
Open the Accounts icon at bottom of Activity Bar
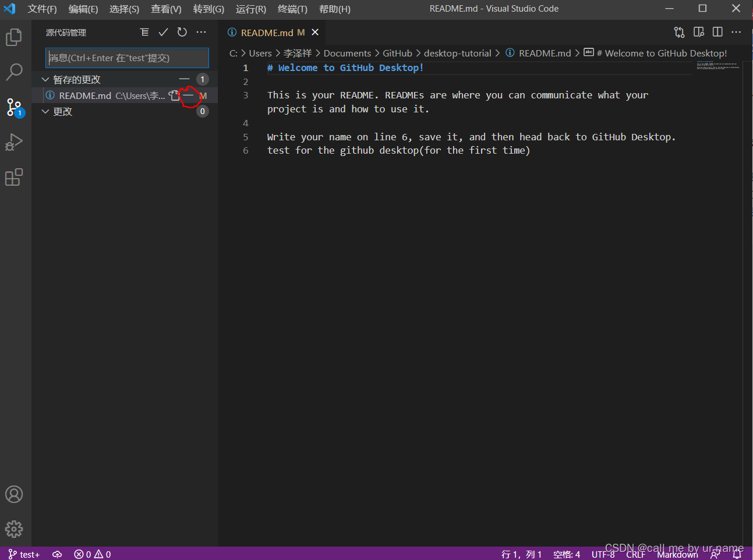point(14,494)
